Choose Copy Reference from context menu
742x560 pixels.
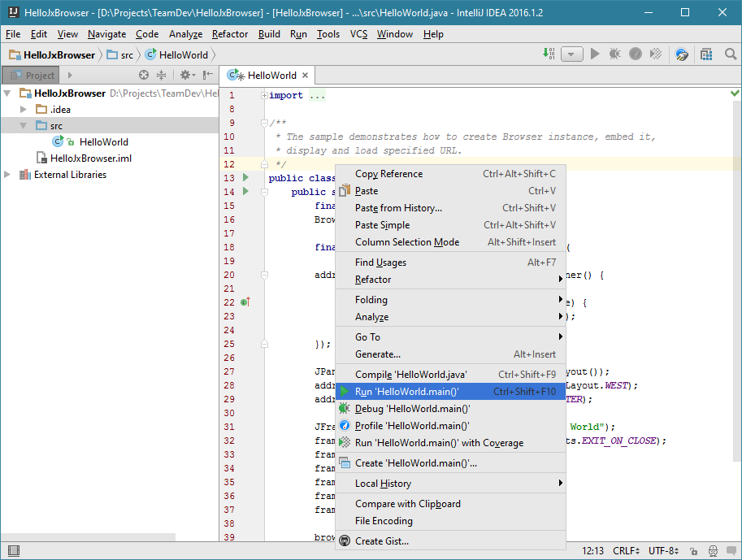[450, 174]
